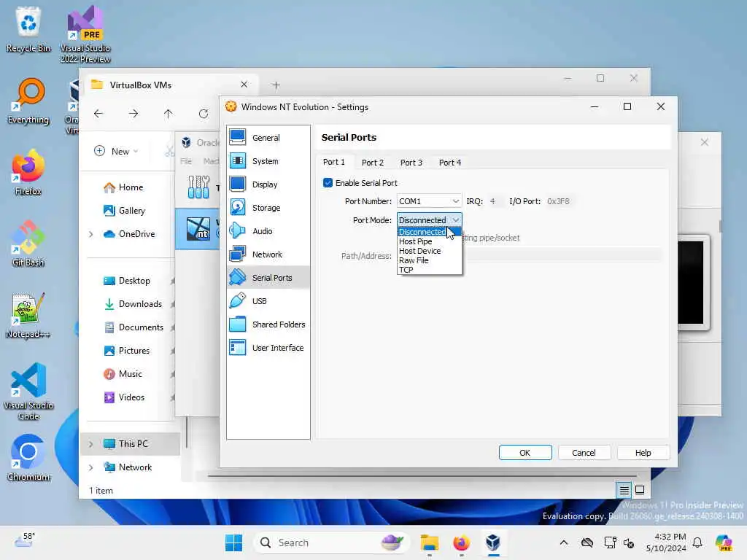Screen dimensions: 747x560
Task: Open Chromium desktop shortcut
Action: click(28, 458)
